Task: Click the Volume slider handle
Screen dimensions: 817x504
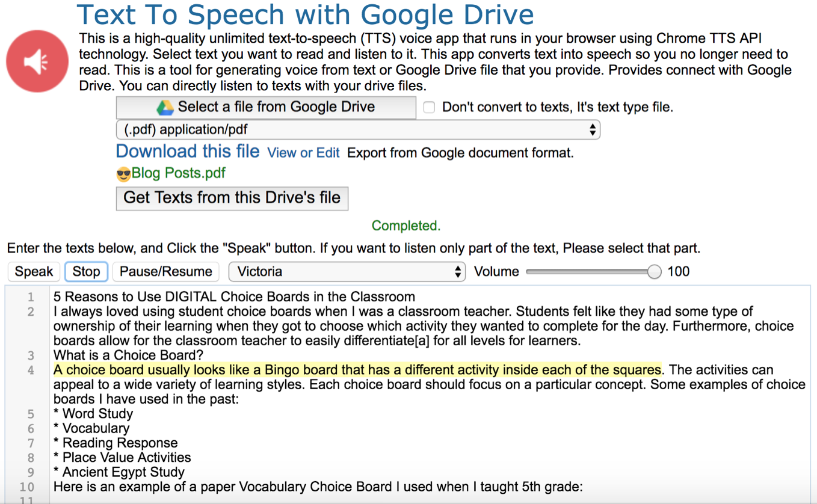Action: point(654,272)
